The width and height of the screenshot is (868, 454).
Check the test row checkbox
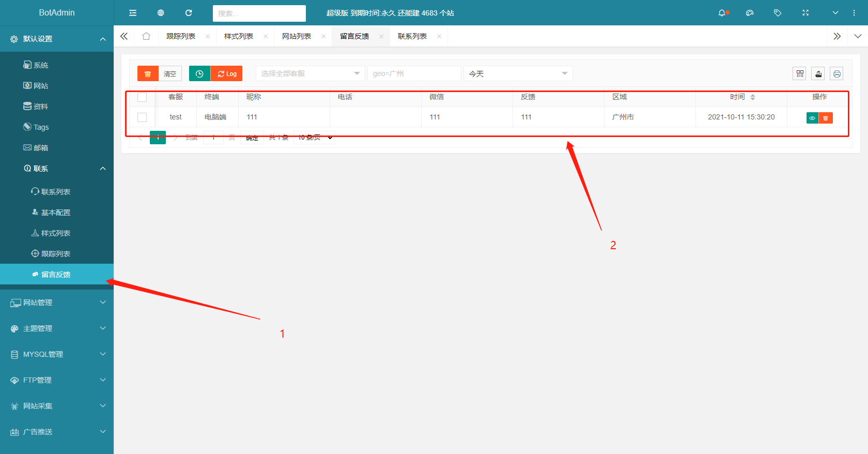pos(142,117)
